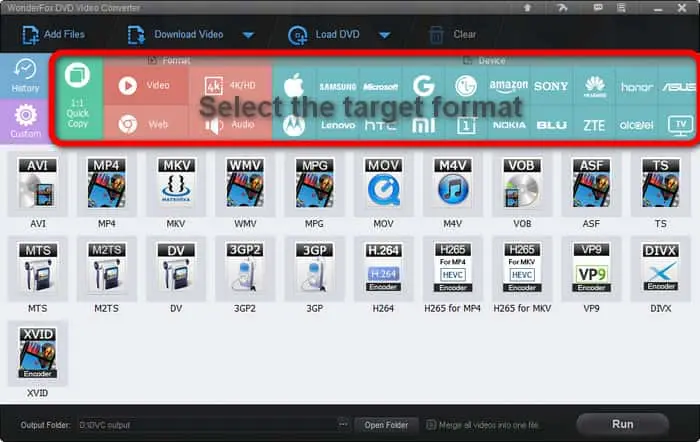Clear the file list
Viewport: 700px width, 442px height.
pos(453,34)
